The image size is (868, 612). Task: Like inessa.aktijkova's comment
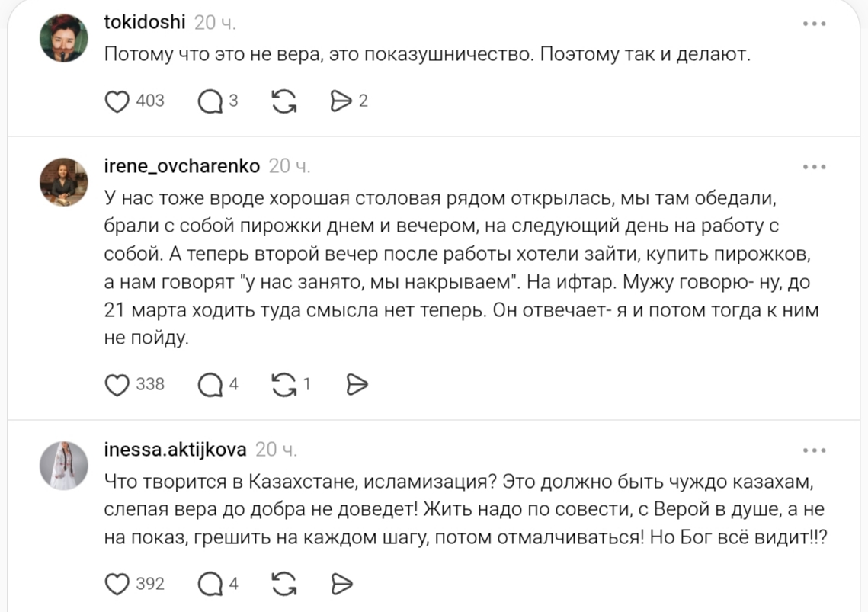pyautogui.click(x=117, y=585)
